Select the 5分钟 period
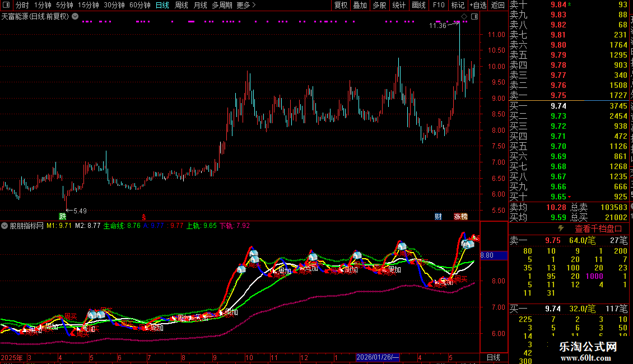The height and width of the screenshot is (364, 633). point(64,5)
